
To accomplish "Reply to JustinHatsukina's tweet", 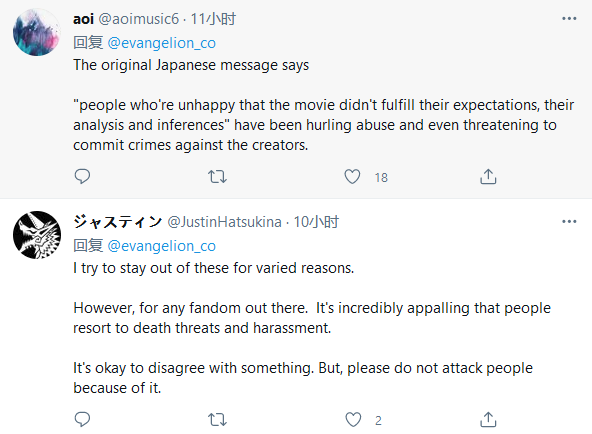I will point(82,419).
